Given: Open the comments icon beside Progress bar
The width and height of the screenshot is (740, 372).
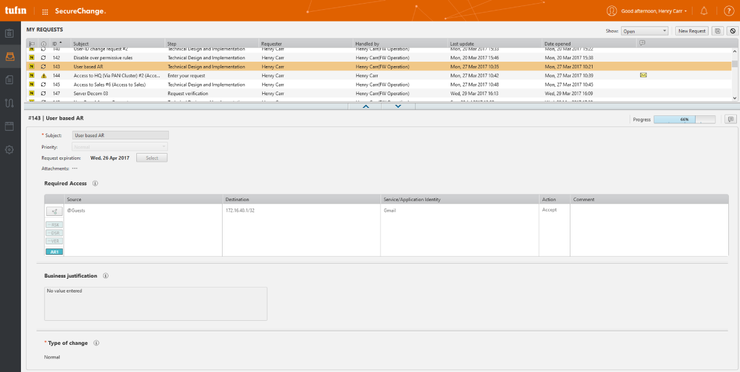Looking at the screenshot, I should pyautogui.click(x=731, y=119).
